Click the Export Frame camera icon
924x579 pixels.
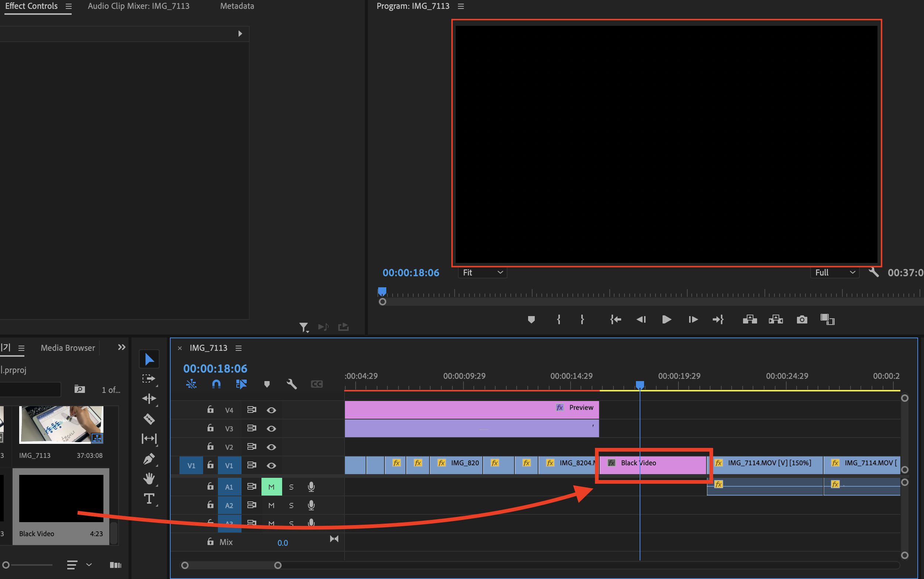801,319
